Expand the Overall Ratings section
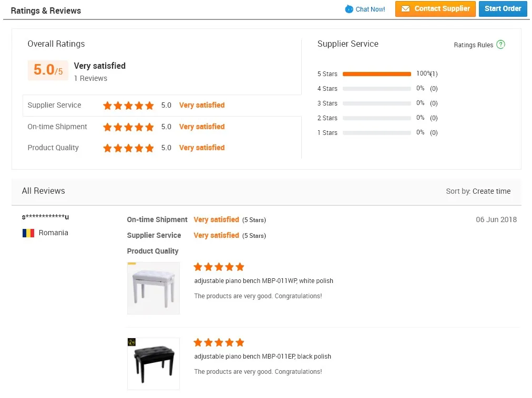532x398 pixels. pyautogui.click(x=56, y=44)
